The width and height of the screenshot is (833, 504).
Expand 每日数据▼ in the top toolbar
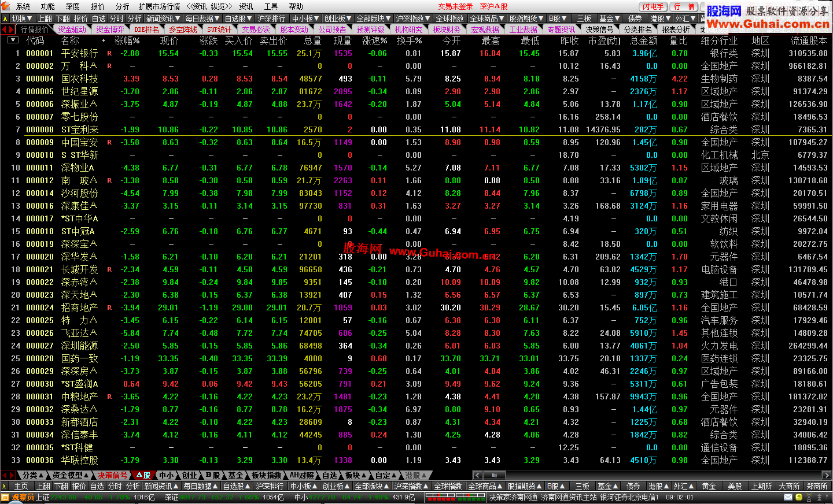(202, 18)
